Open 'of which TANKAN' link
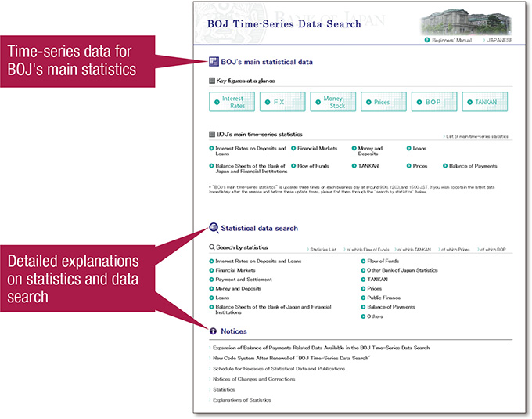 click(412, 250)
